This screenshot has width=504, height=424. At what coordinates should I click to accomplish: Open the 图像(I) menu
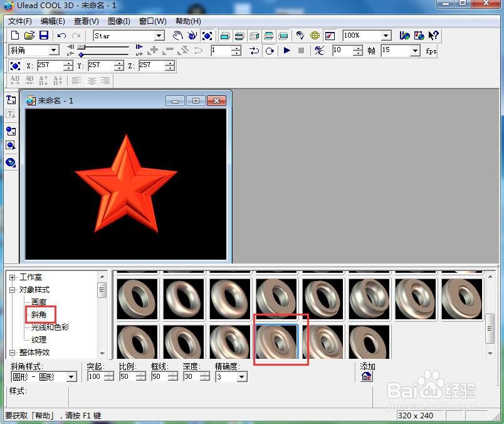coord(119,21)
